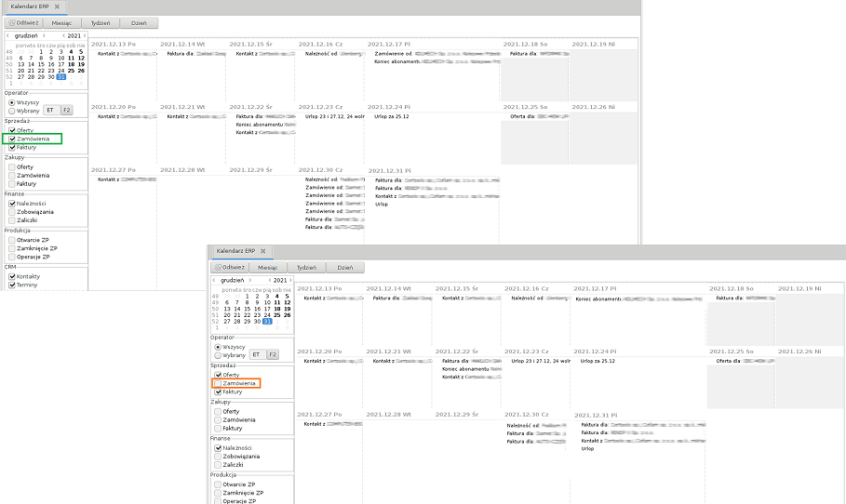846x504 pixels.
Task: Toggle Należności checkbox in upper window
Action: click(x=12, y=204)
